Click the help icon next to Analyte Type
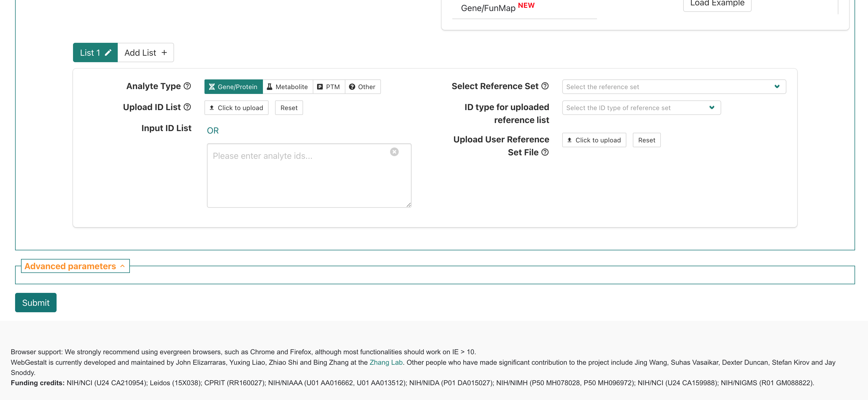The height and width of the screenshot is (400, 868). coord(187,86)
